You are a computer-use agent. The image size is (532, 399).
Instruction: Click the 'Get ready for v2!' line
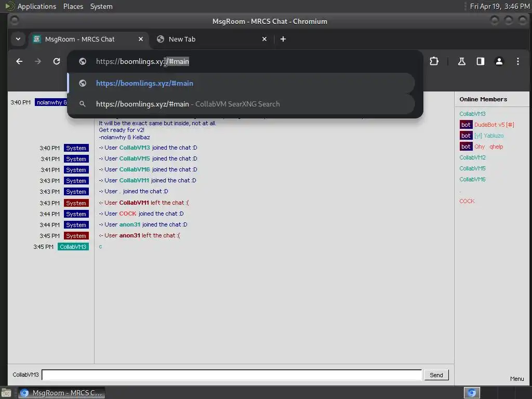tap(122, 130)
